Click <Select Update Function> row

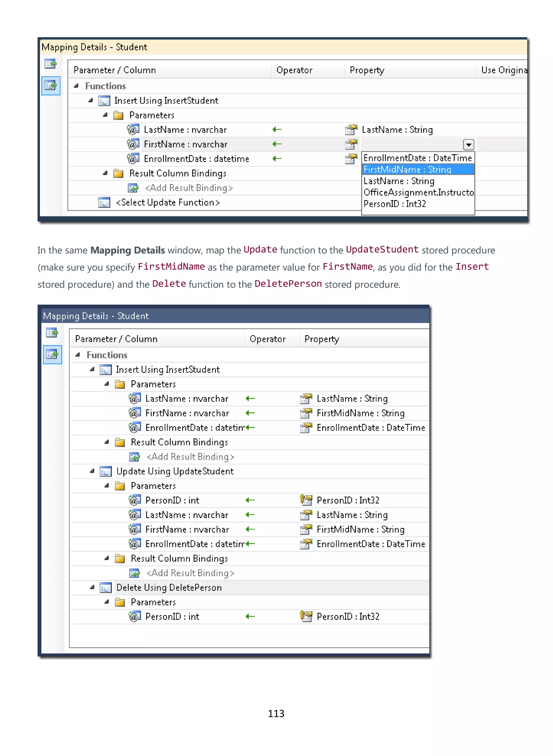click(x=168, y=203)
